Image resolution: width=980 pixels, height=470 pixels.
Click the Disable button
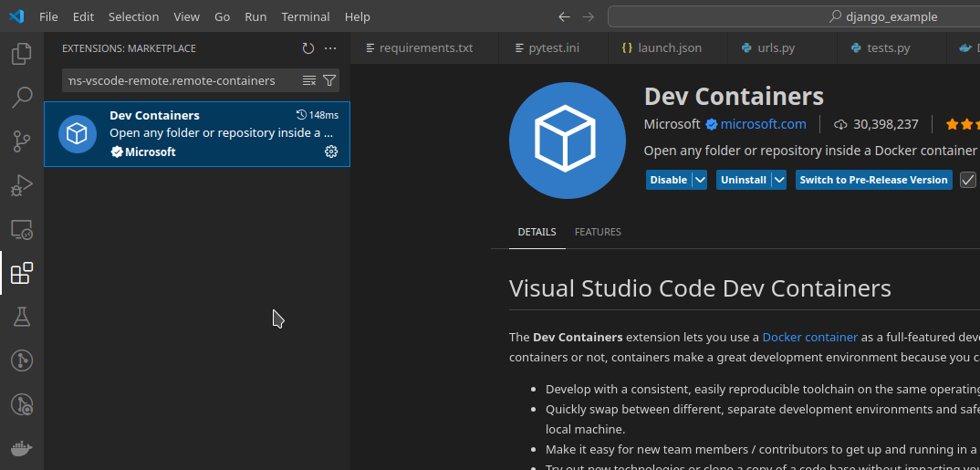click(x=668, y=180)
